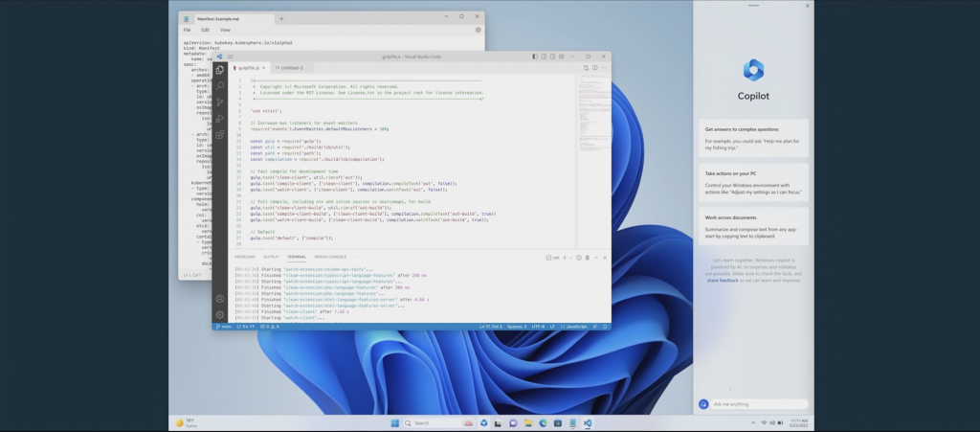Select the Manifest-Example.md tab in Notepad
Image resolution: width=980 pixels, height=432 pixels.
tap(226, 19)
